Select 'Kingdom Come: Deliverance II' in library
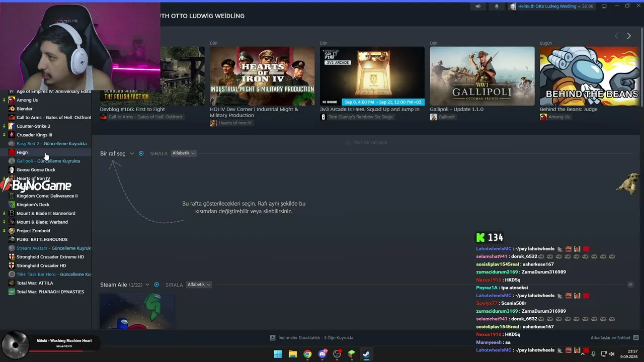The width and height of the screenshot is (644, 362). pyautogui.click(x=47, y=196)
